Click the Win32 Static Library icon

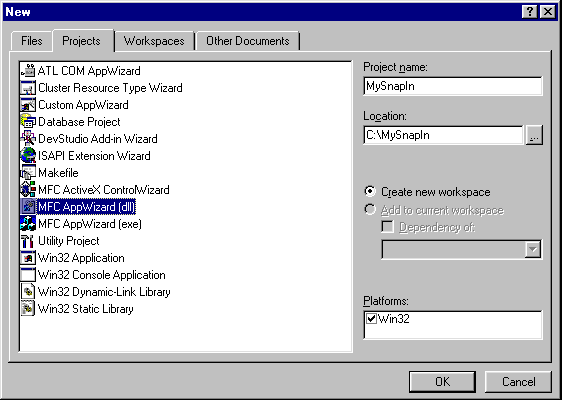(x=28, y=309)
